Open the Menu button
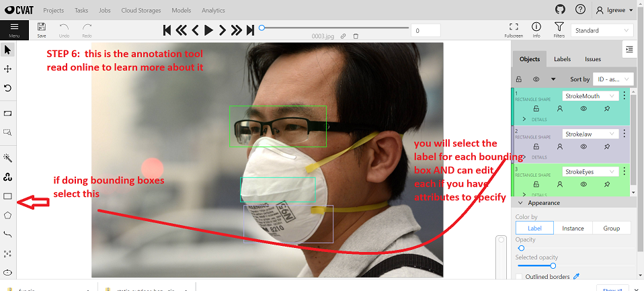The height and width of the screenshot is (291, 644). 14,30
